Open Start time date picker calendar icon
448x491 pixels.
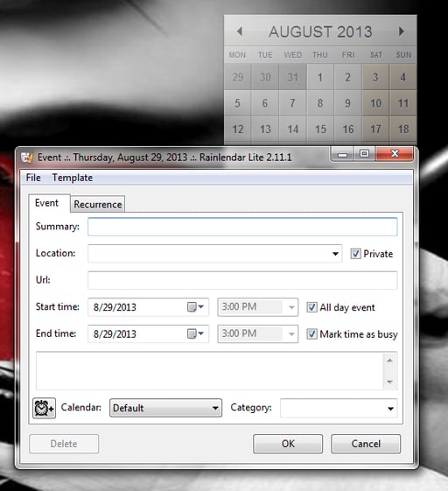tap(195, 307)
